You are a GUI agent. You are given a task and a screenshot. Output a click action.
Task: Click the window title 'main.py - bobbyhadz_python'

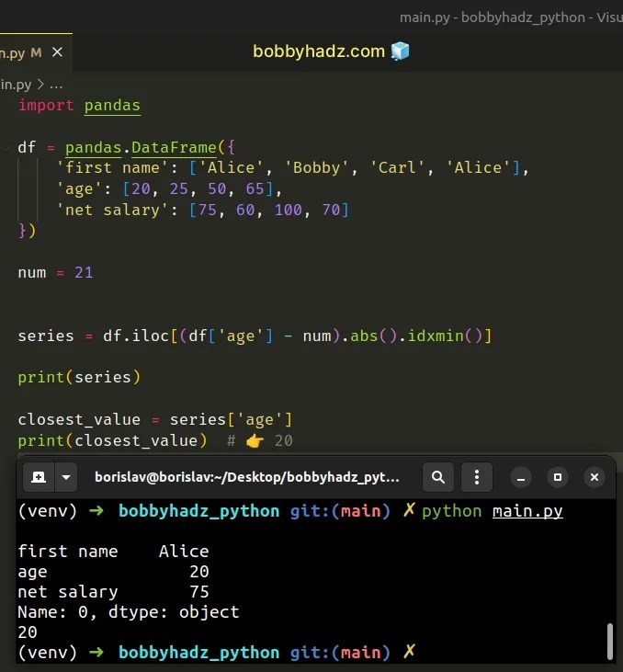493,17
